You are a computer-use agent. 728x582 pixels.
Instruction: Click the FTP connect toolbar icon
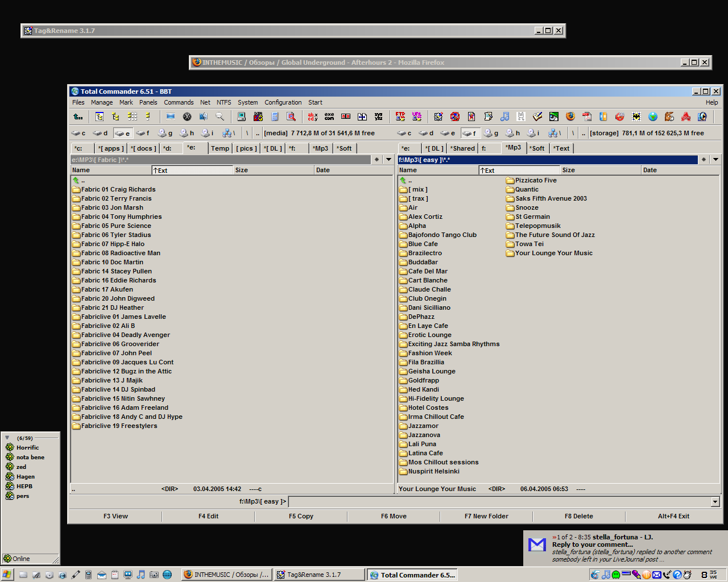tap(400, 117)
